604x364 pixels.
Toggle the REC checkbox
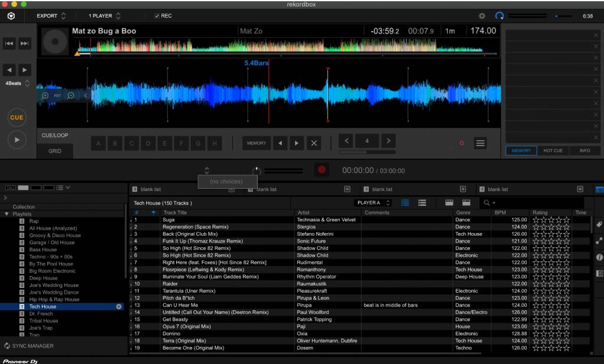click(x=157, y=16)
